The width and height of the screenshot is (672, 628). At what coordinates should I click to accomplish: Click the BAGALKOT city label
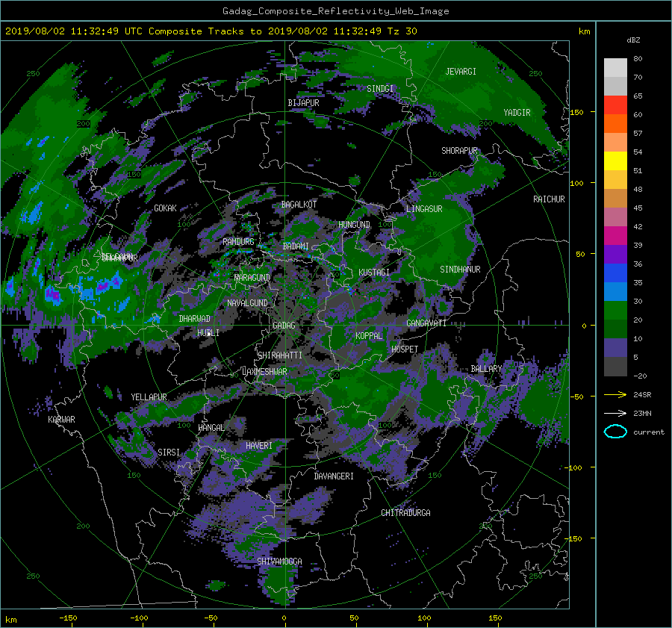coord(299,205)
